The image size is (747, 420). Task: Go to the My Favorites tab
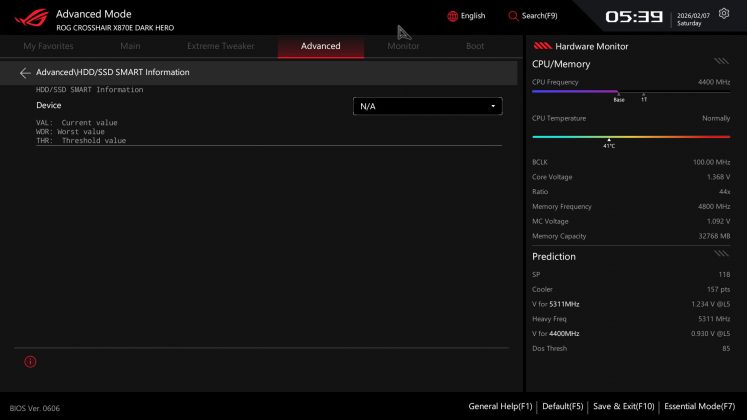[x=48, y=46]
